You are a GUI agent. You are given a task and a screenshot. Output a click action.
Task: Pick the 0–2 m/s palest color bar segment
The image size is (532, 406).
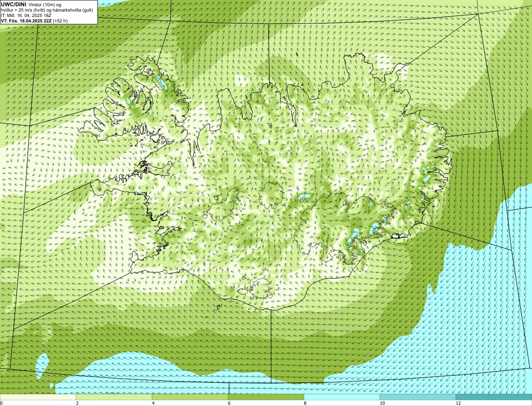(x=38, y=397)
